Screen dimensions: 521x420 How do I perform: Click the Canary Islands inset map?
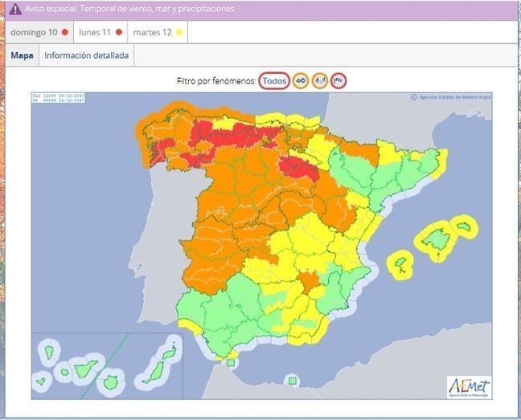tap(105, 366)
